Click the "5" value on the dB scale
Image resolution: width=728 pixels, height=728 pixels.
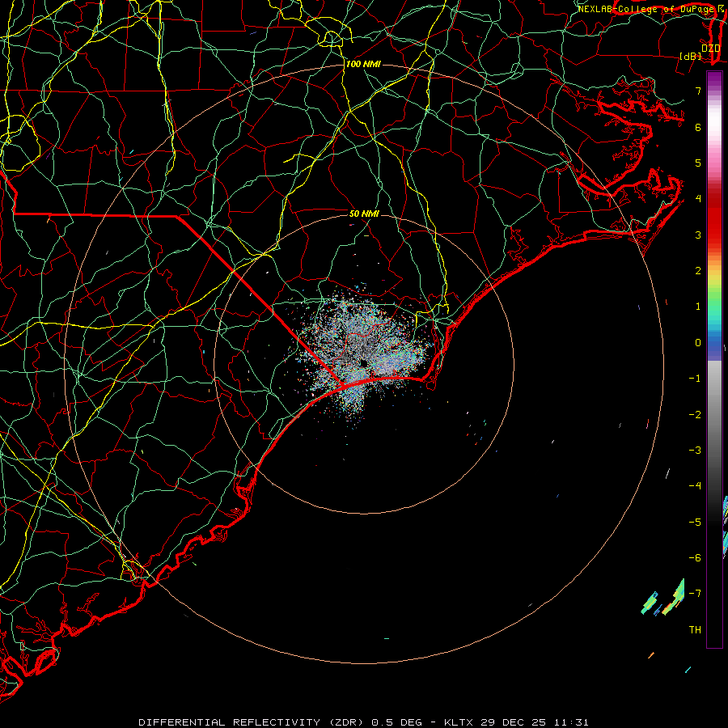point(698,163)
